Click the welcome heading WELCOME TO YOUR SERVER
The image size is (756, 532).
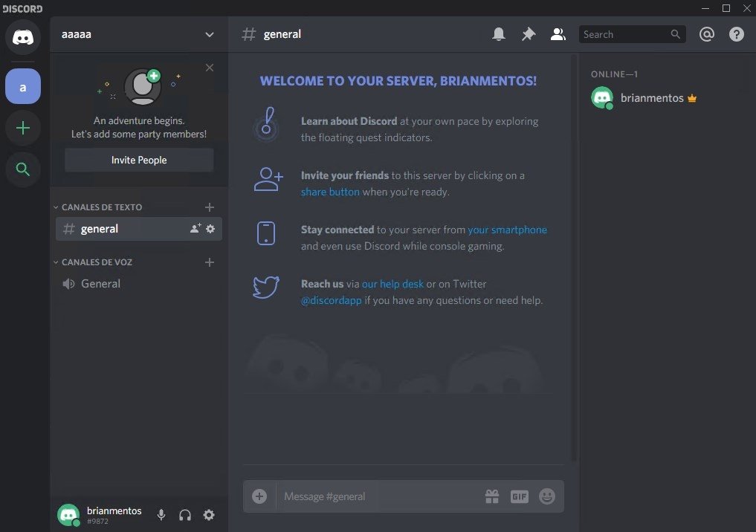point(398,81)
